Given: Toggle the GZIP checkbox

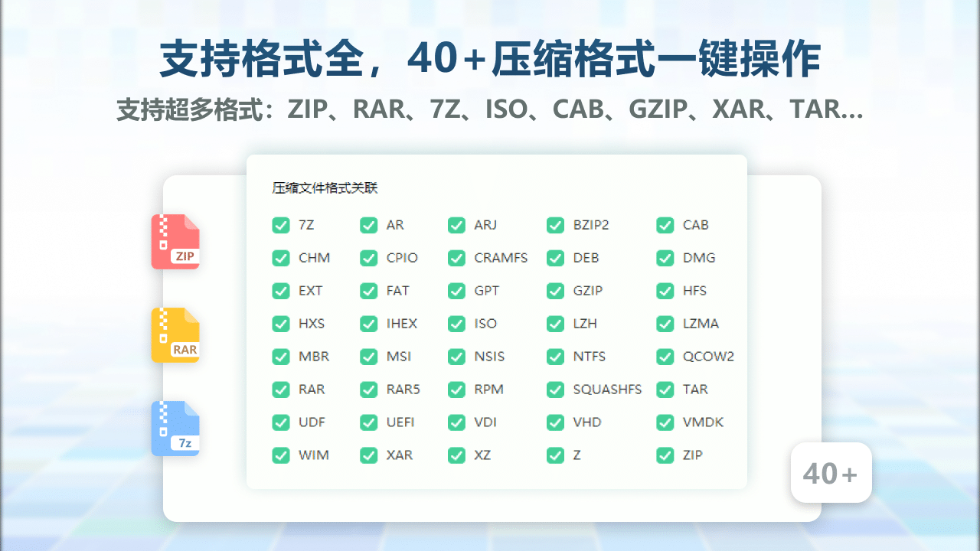Looking at the screenshot, I should [x=555, y=291].
